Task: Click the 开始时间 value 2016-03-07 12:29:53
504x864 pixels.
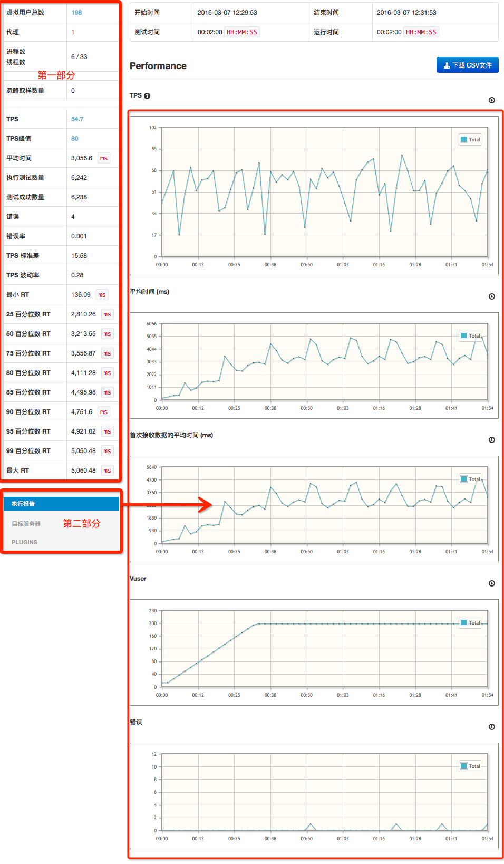Action: 227,13
